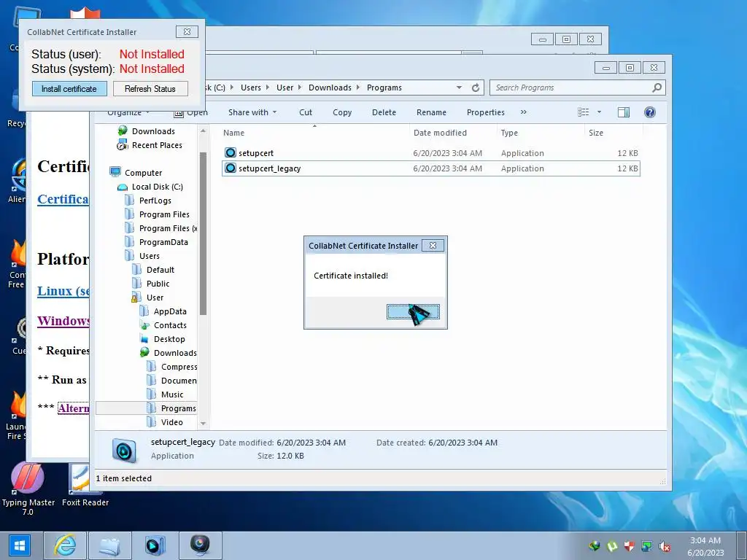
Task: Open the Windows link on the webpage
Action: pos(63,321)
